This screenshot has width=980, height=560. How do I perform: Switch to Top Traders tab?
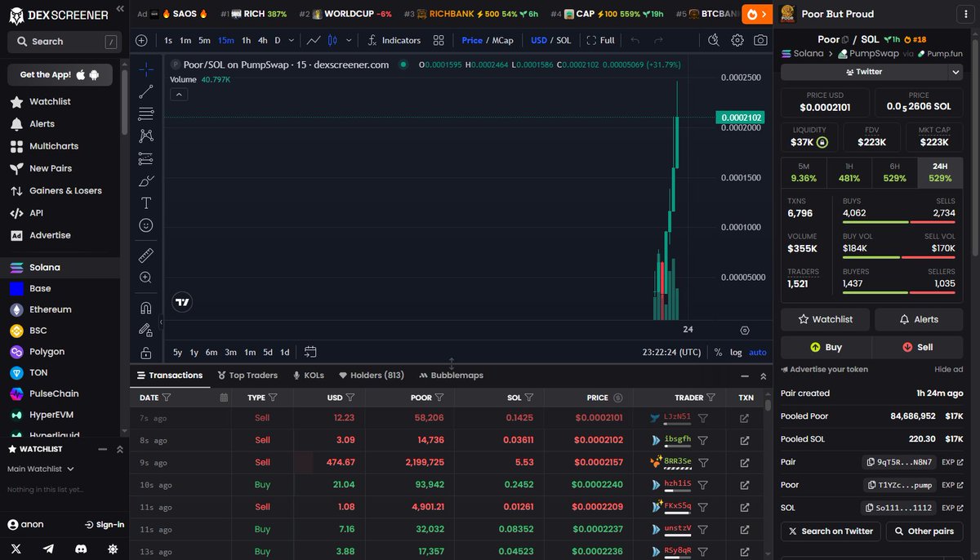pos(247,376)
